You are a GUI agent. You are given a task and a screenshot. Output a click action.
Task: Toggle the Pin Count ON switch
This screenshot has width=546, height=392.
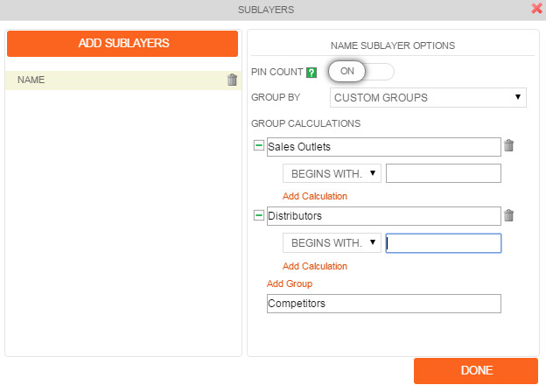[360, 72]
